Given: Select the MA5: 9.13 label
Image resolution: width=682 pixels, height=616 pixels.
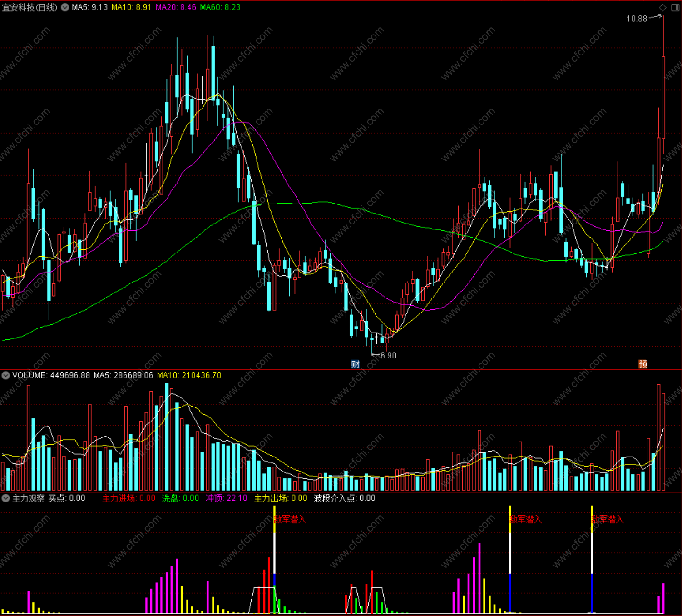Looking at the screenshot, I should 90,7.
